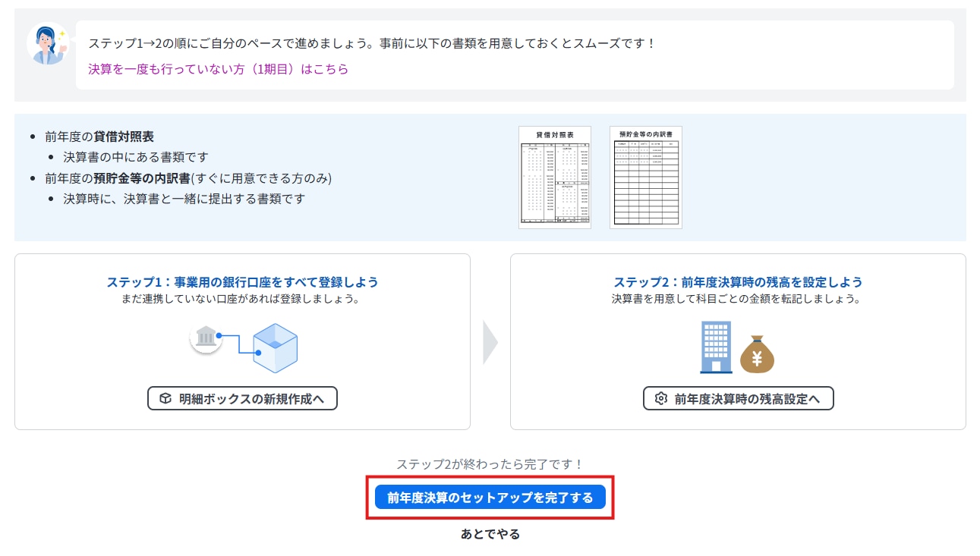Click the bank building icon in Step 1
The height and width of the screenshot is (556, 980).
point(205,338)
